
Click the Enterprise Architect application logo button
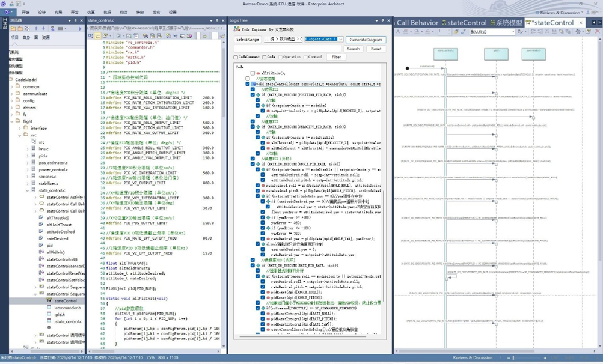pos(7,12)
